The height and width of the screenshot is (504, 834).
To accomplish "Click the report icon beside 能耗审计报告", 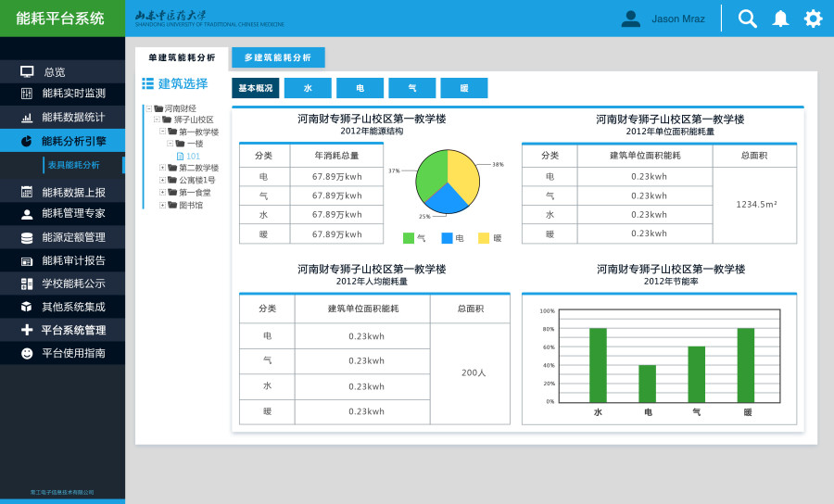I will click(27, 261).
